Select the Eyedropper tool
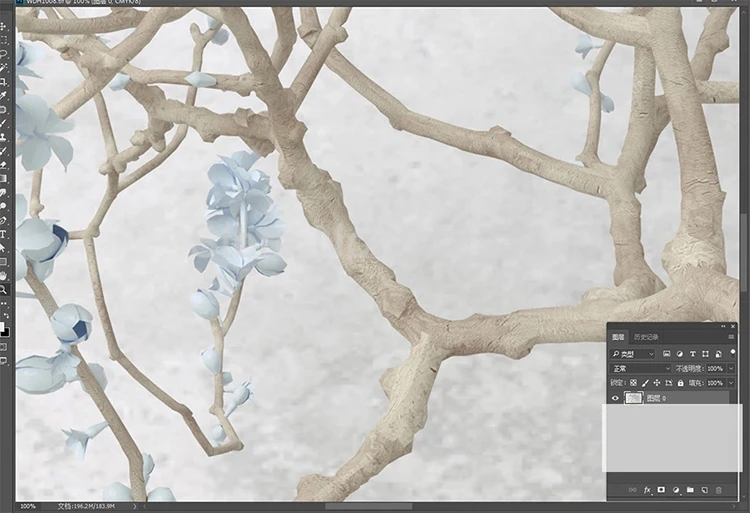This screenshot has width=750, height=523. point(3,96)
